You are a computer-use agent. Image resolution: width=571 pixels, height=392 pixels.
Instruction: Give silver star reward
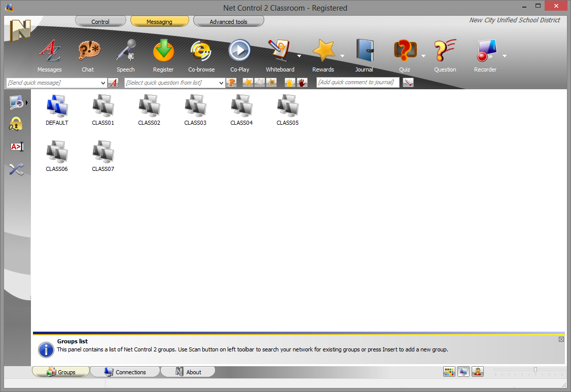coord(260,83)
